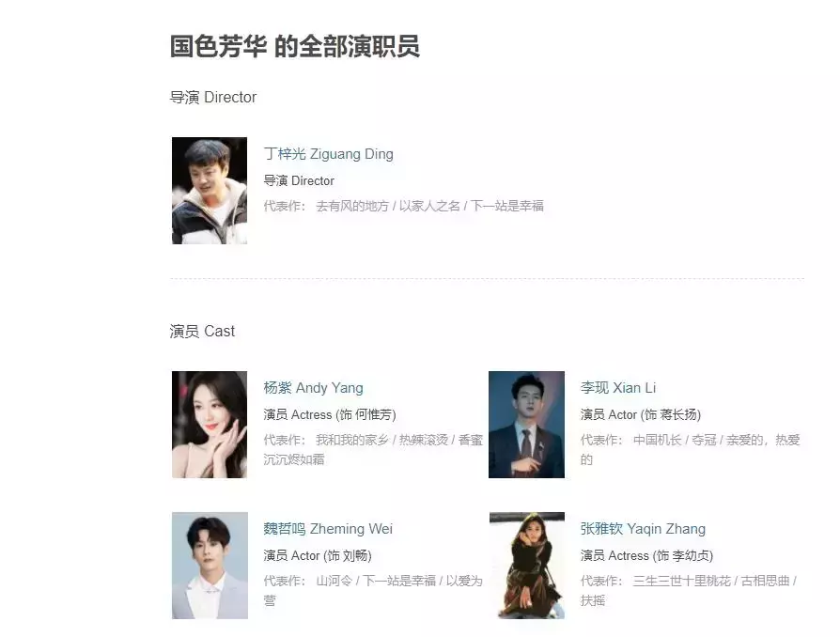840x637 pixels.
Task: Click the director's portrait photo thumbnail
Action: (210, 191)
